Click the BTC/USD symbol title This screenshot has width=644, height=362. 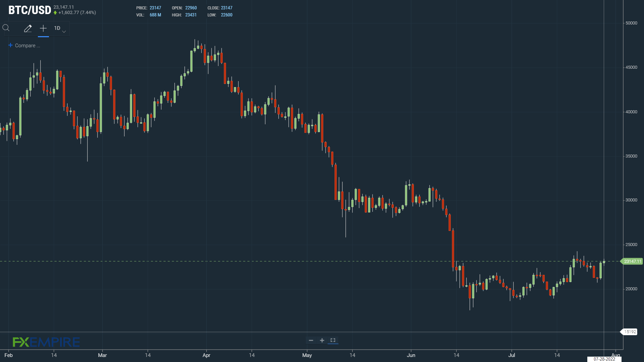pyautogui.click(x=30, y=10)
